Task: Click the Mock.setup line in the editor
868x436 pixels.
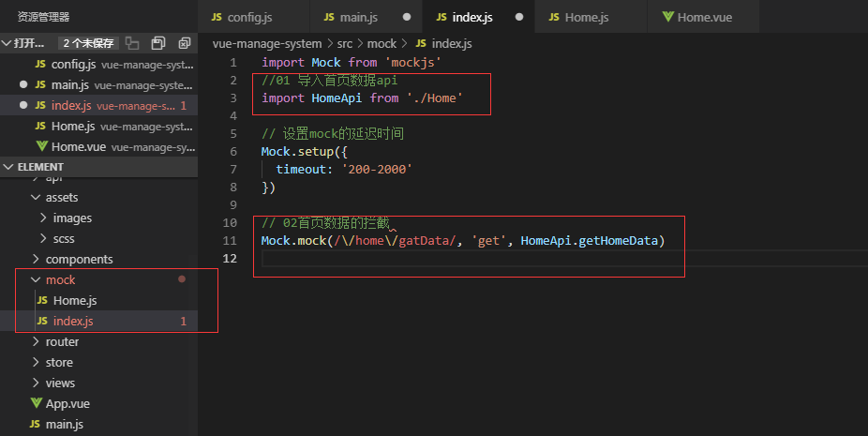Action: [305, 151]
